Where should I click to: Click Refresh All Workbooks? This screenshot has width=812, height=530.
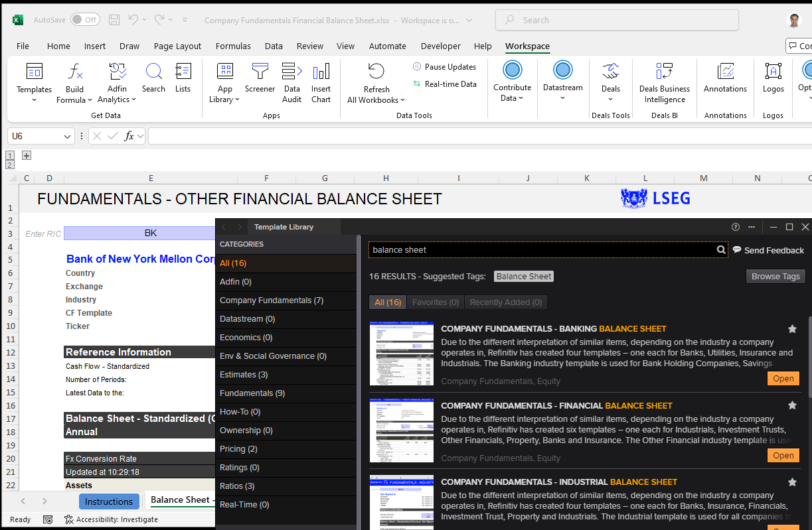click(x=376, y=82)
